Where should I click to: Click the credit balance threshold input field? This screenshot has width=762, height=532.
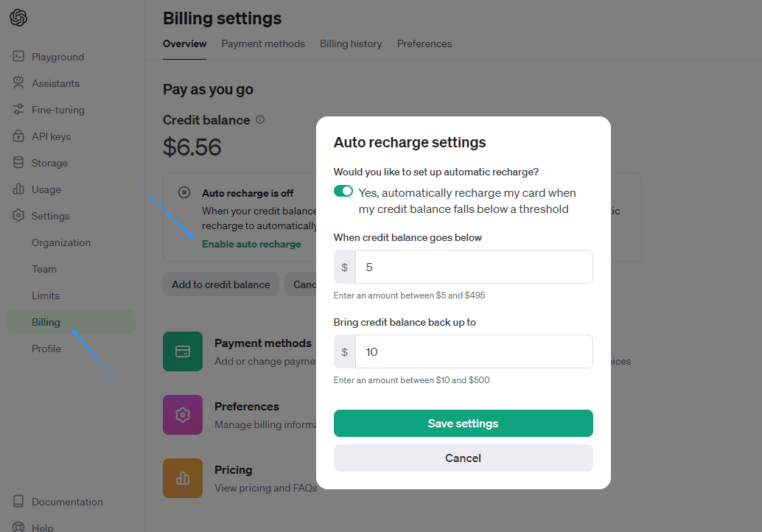(475, 267)
